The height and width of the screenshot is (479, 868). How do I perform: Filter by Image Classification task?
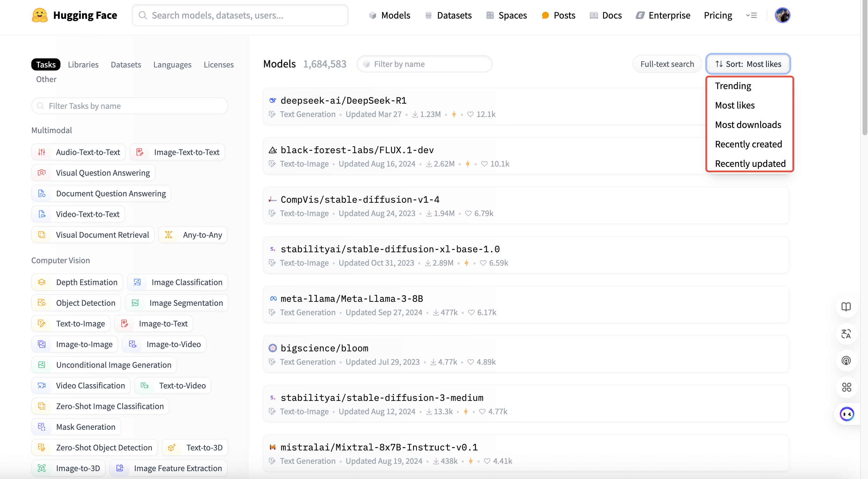pos(178,282)
